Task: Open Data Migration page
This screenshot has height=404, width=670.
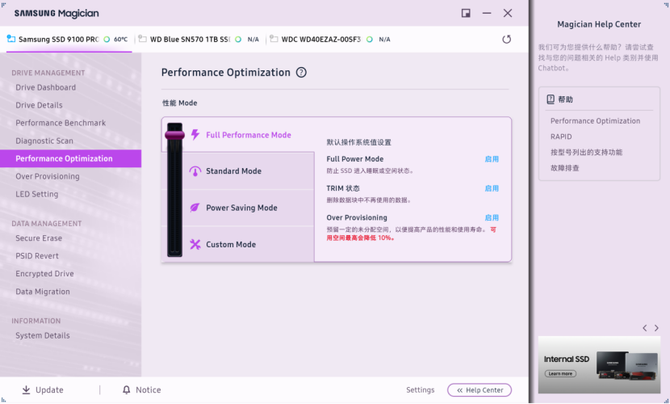Action: 43,292
